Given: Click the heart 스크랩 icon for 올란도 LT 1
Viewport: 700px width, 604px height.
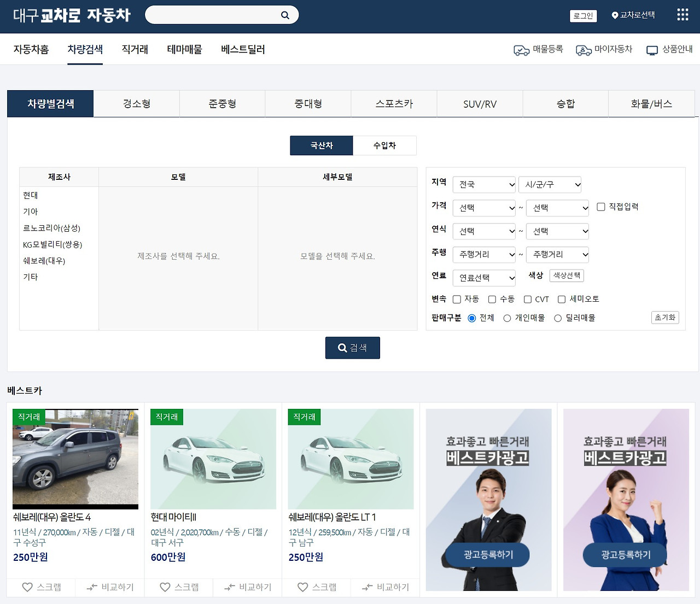Looking at the screenshot, I should pyautogui.click(x=303, y=587).
